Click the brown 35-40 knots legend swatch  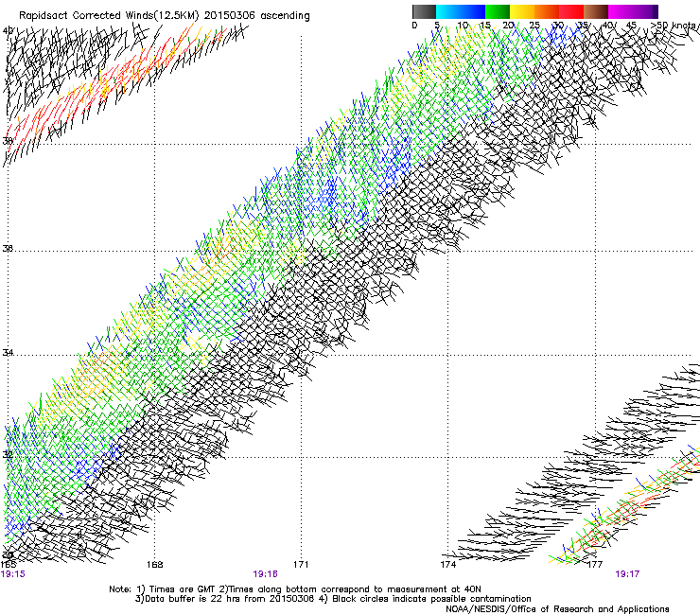pos(596,11)
